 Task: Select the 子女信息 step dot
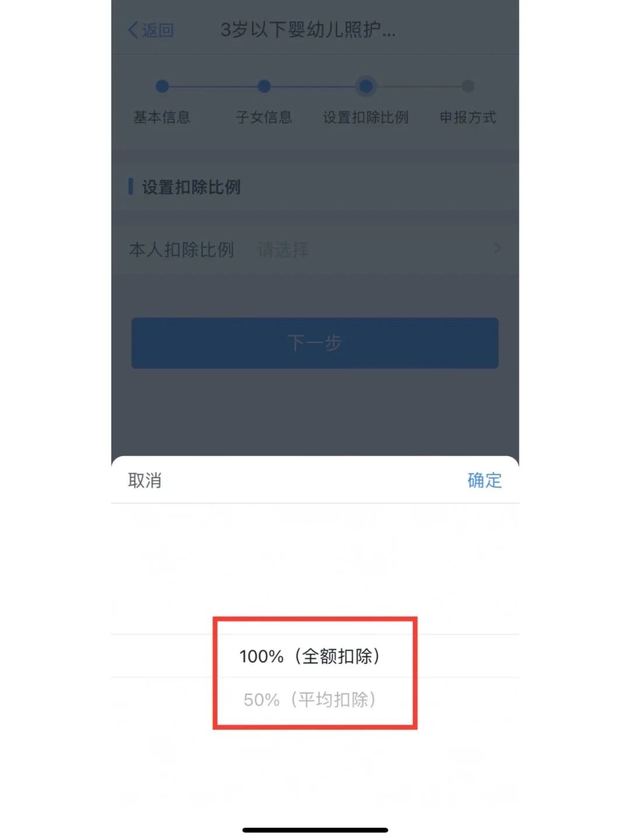point(264,86)
